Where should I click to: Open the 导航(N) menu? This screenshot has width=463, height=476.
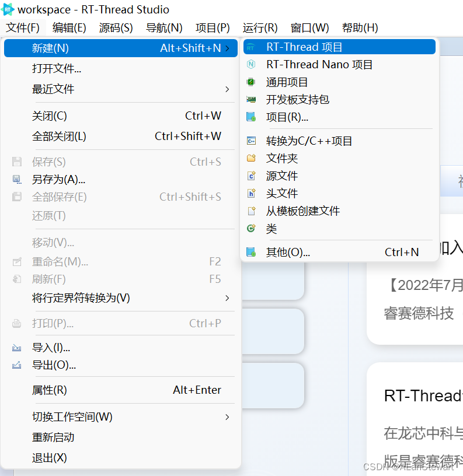tap(164, 27)
